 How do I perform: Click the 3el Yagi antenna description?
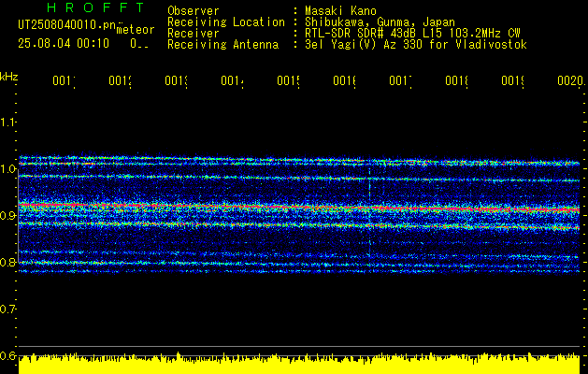(x=416, y=45)
